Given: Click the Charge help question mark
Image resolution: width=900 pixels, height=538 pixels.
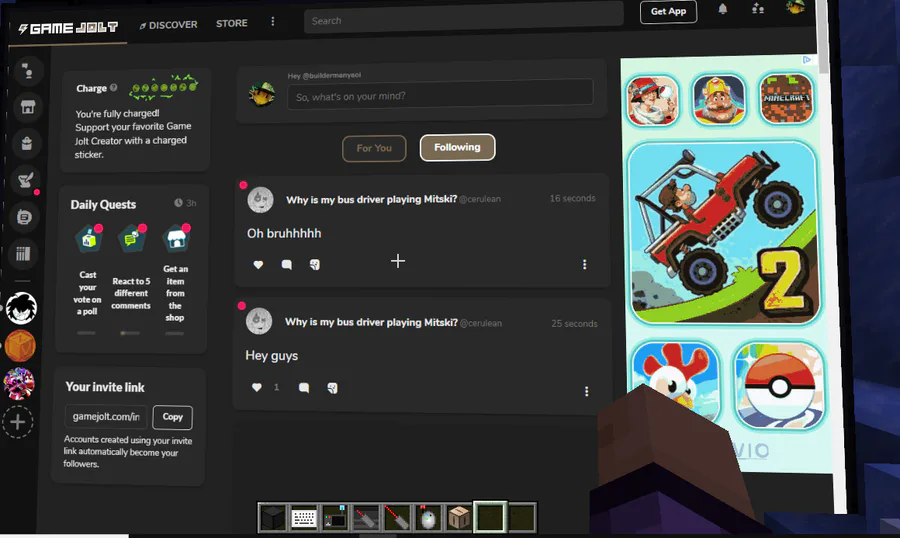Looking at the screenshot, I should coord(114,87).
